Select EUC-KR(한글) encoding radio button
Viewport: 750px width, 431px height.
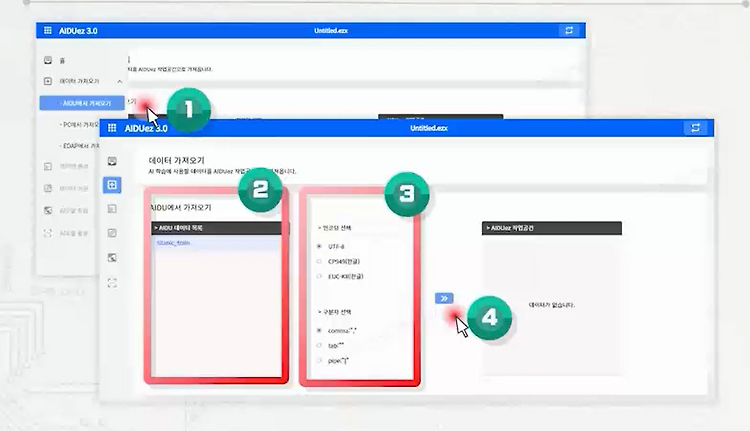(x=319, y=276)
